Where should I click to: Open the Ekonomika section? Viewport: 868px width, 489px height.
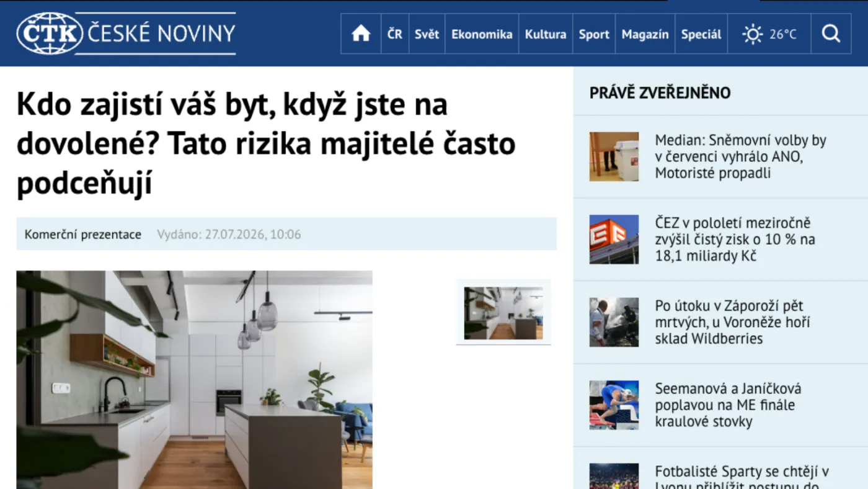pyautogui.click(x=482, y=34)
